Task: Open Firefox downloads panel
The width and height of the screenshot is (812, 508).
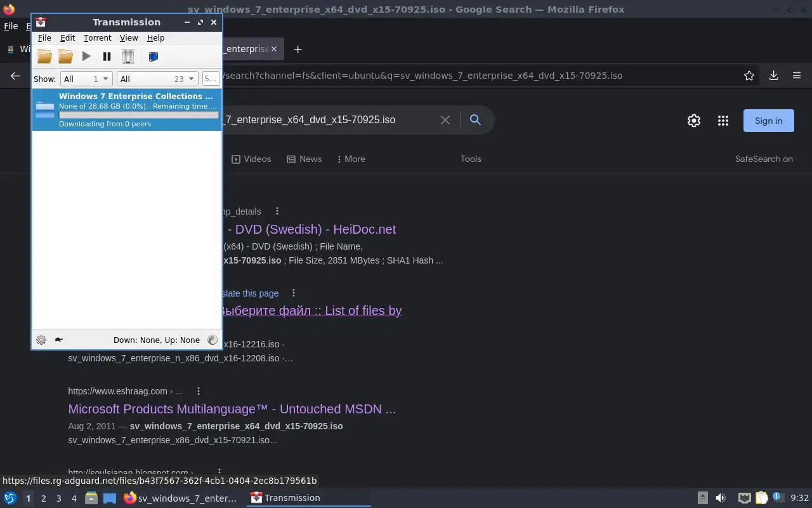Action: 773,76
